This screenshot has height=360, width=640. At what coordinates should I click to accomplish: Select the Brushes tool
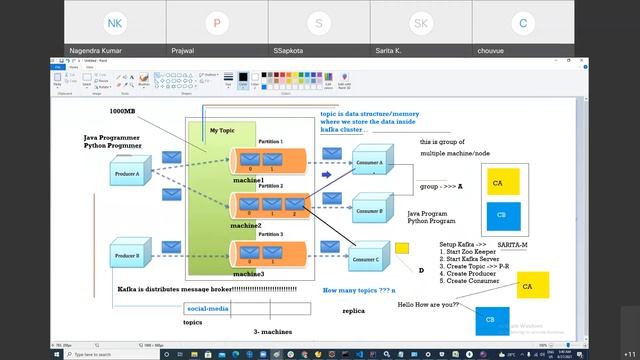pyautogui.click(x=144, y=77)
